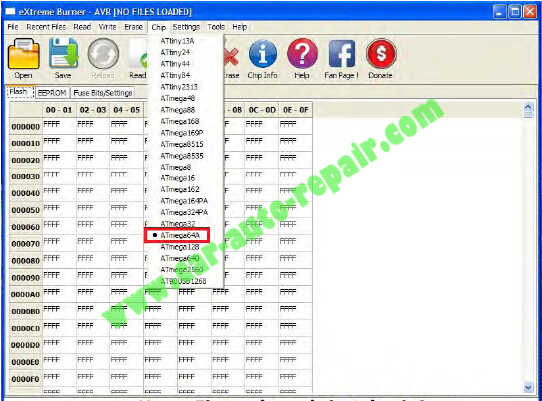Viewport: 542px width, 401px height.
Task: Open the Tools menu
Action: [216, 27]
